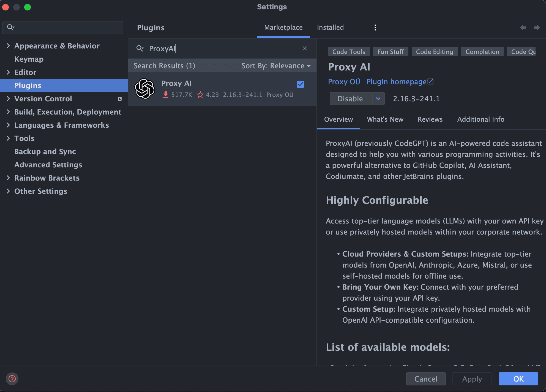Viewport: 546px width, 392px height.
Task: Click the help question mark icon
Action: click(12, 379)
